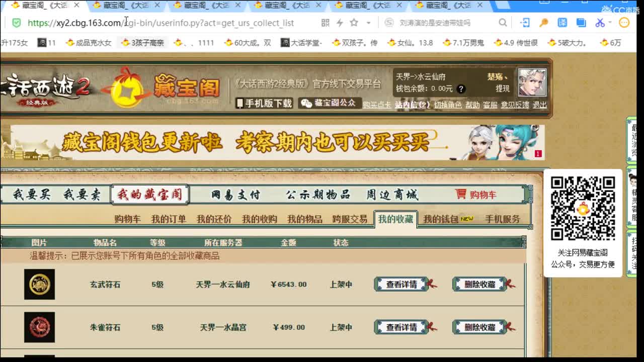Screen dimensions: 644x362
Task: Open the QR code grid icon in address bar
Action: coord(326,23)
